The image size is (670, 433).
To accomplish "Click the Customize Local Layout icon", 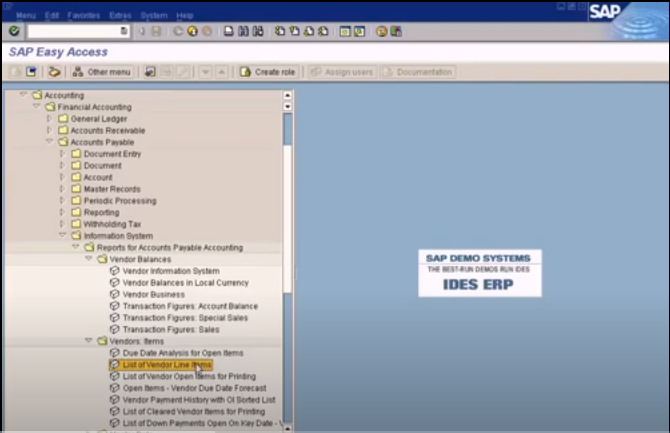I will pyautogui.click(x=396, y=31).
